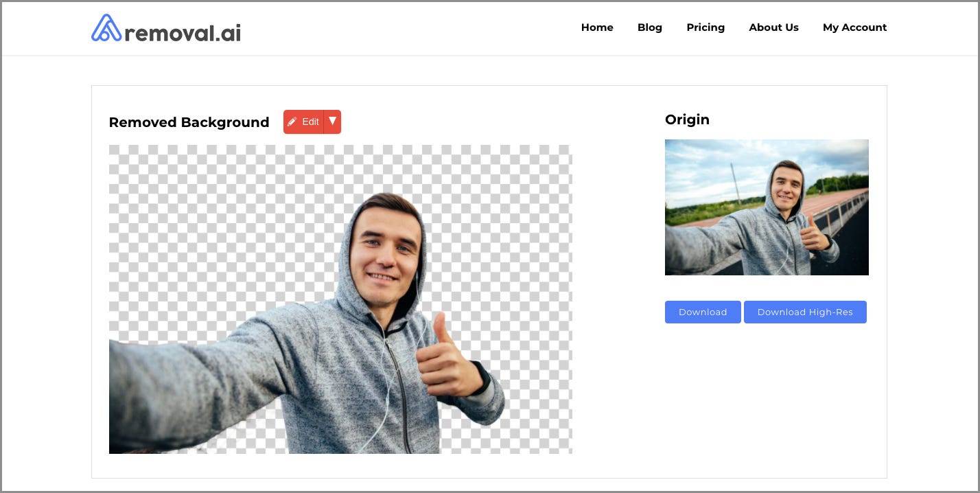This screenshot has height=493, width=980.
Task: Click the red Edit button
Action: click(x=303, y=122)
